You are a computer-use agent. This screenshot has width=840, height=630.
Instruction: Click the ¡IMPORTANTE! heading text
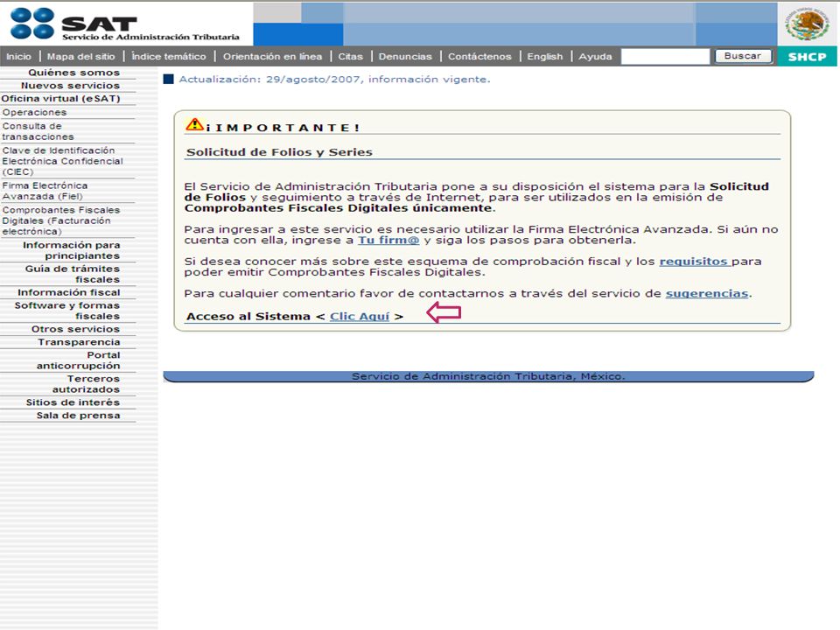point(283,128)
